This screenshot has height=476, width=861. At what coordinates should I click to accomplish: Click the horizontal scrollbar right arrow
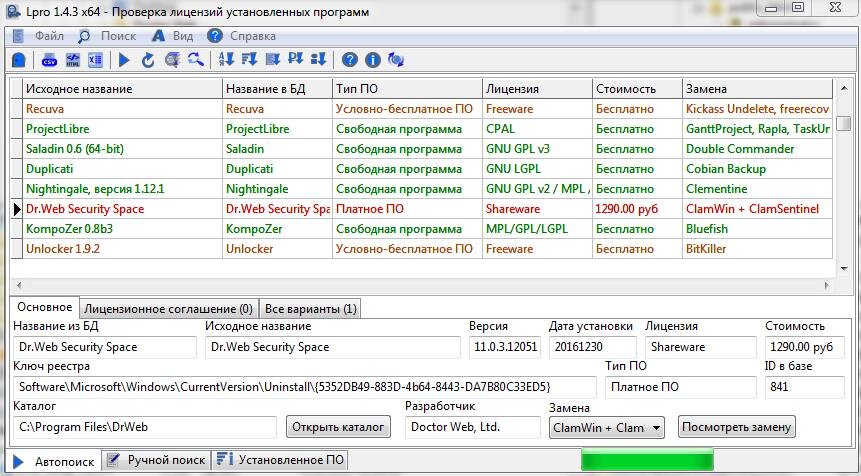826,285
